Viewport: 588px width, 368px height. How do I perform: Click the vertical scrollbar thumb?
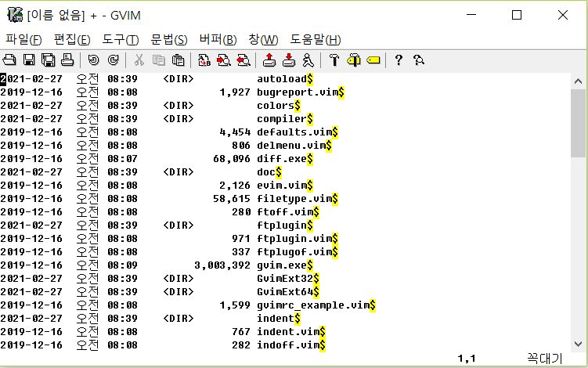coord(578,123)
